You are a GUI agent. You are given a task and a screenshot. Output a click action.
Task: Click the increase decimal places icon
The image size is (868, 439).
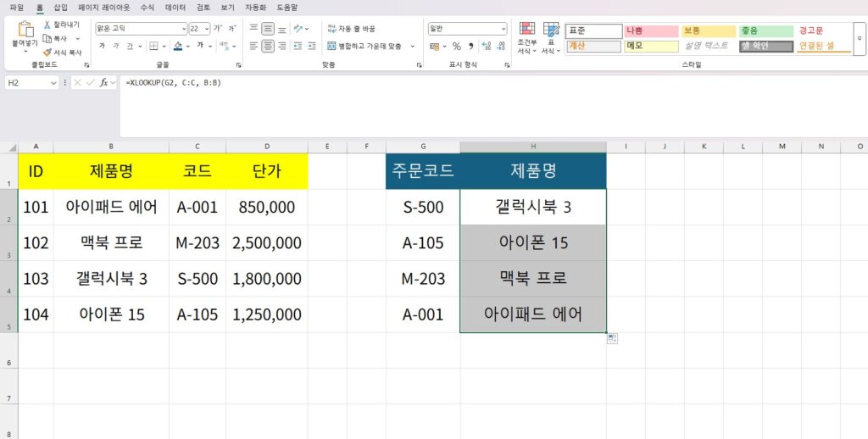(x=487, y=46)
